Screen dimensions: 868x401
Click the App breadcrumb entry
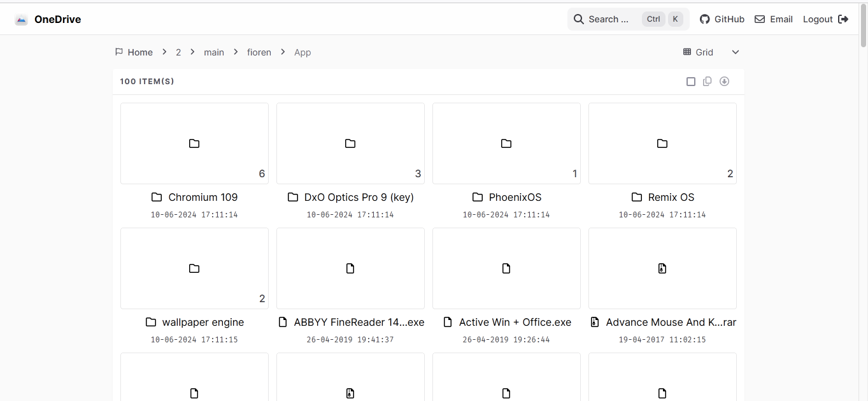pos(302,52)
